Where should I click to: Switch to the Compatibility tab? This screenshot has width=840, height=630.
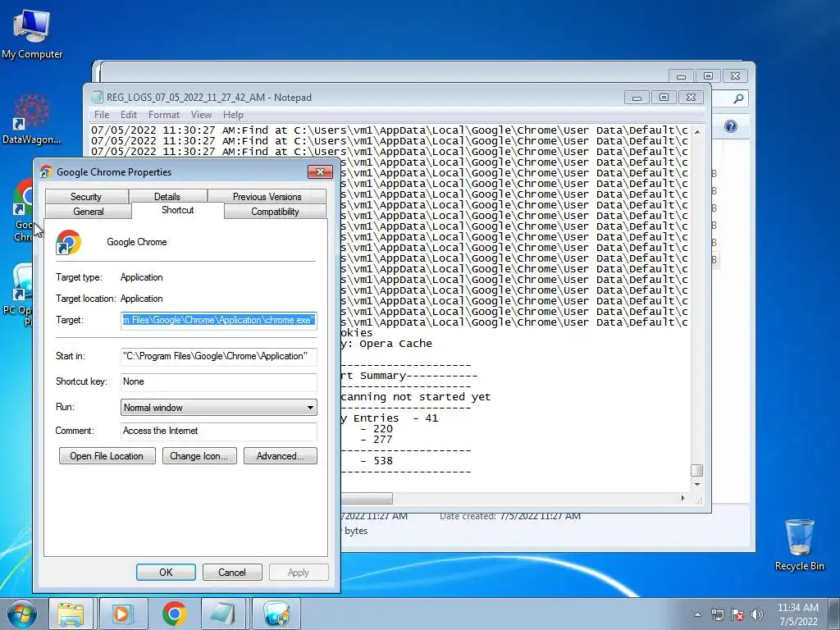pyautogui.click(x=275, y=212)
